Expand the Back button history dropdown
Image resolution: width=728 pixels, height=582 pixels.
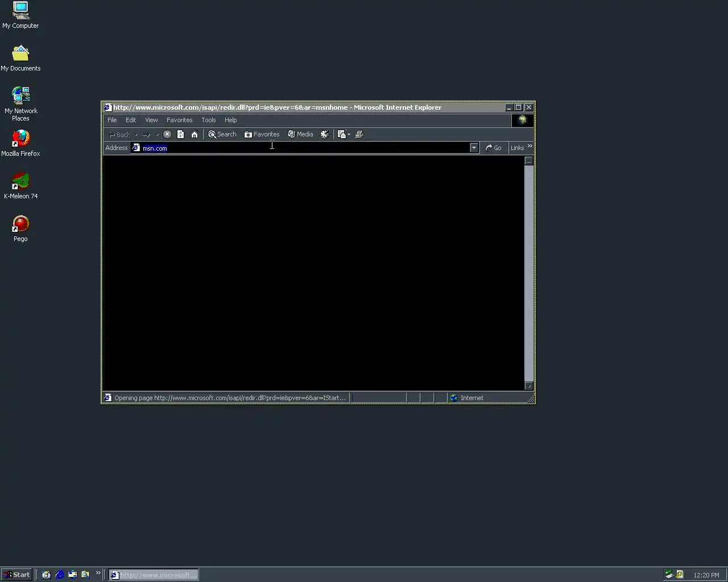[x=136, y=135]
